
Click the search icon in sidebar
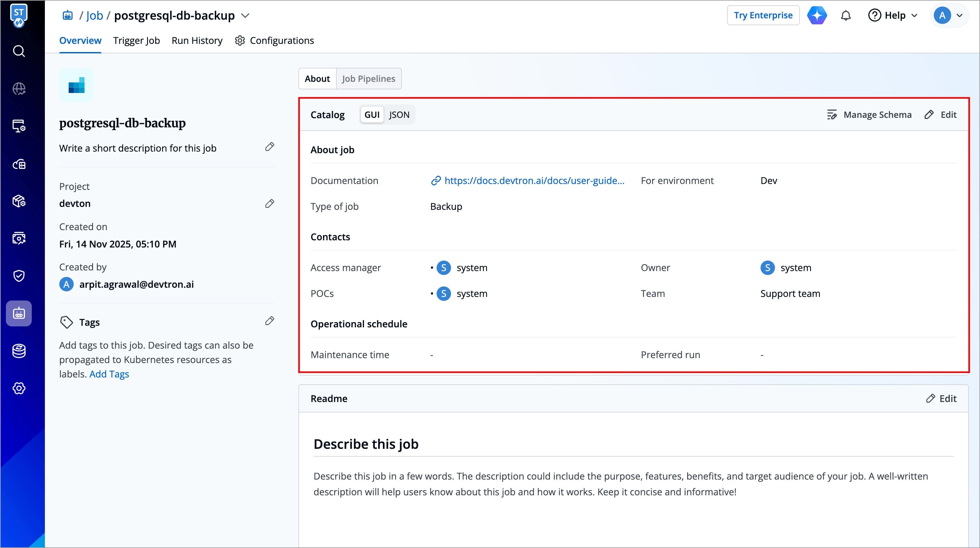pyautogui.click(x=19, y=51)
